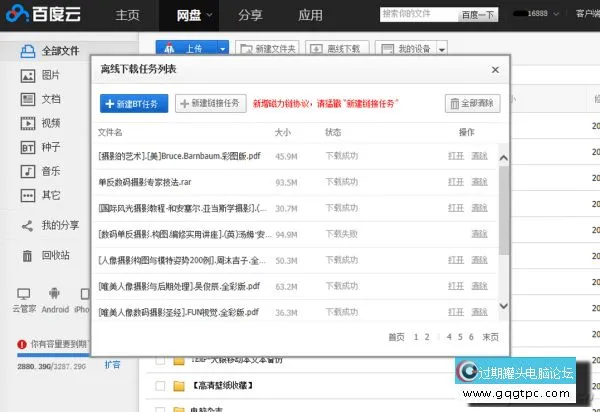The height and width of the screenshot is (412, 600).
Task: Go to page 6 of tasks
Action: 471,337
